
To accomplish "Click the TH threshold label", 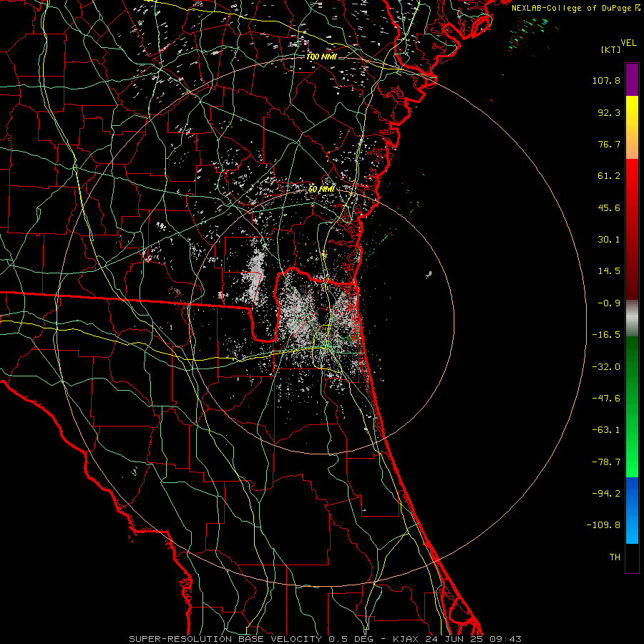I will click(615, 557).
